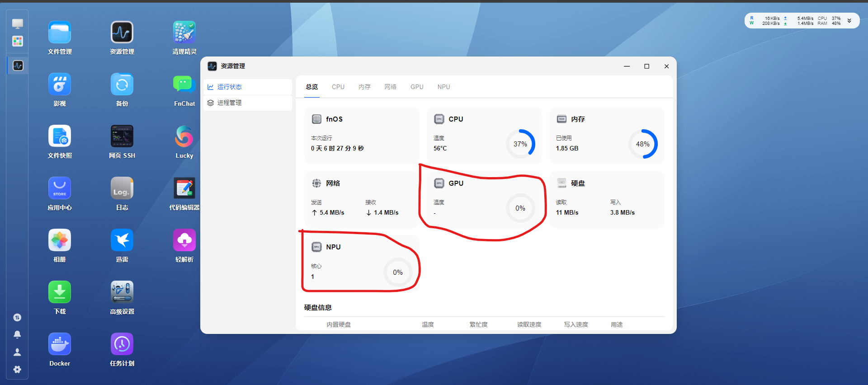The image size is (868, 385).
Task: Click the 56°C CPU temperature value
Action: click(x=440, y=148)
